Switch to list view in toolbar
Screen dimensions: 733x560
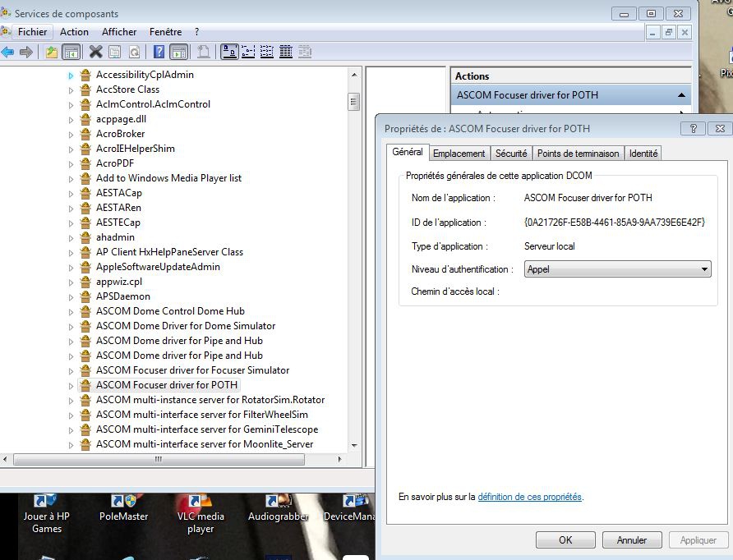(267, 52)
